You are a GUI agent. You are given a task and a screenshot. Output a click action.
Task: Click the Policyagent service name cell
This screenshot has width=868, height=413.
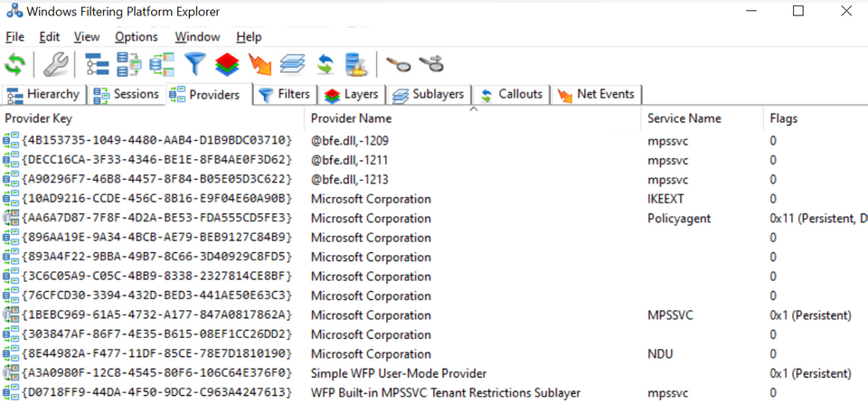coord(679,218)
